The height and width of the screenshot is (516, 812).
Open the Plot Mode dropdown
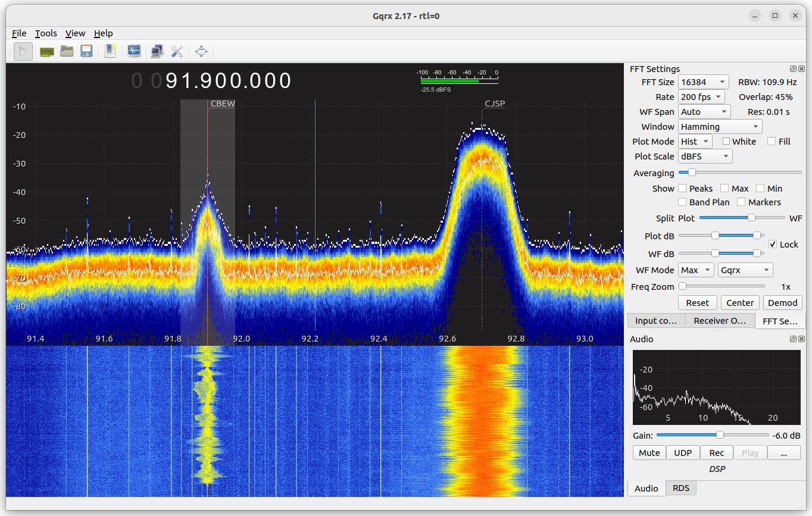[x=695, y=141]
